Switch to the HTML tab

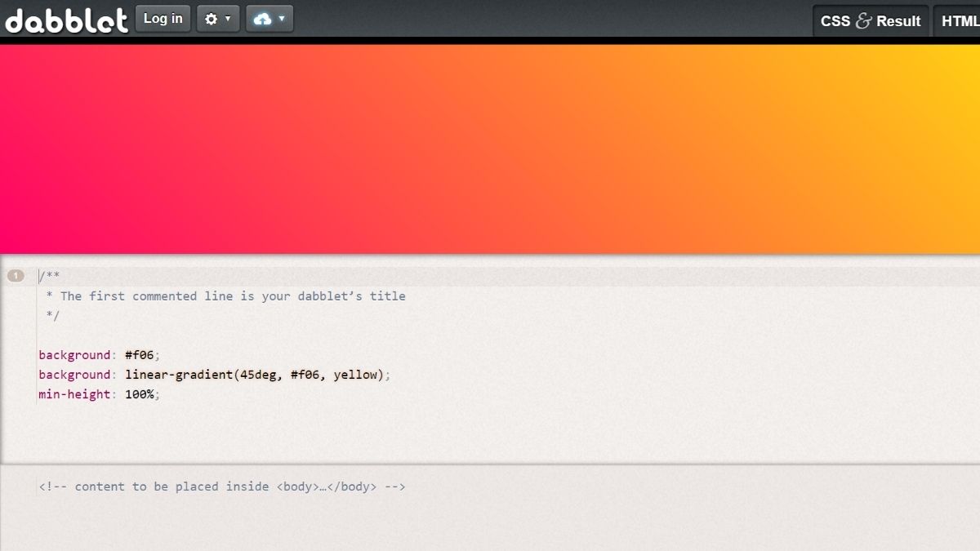(x=960, y=21)
